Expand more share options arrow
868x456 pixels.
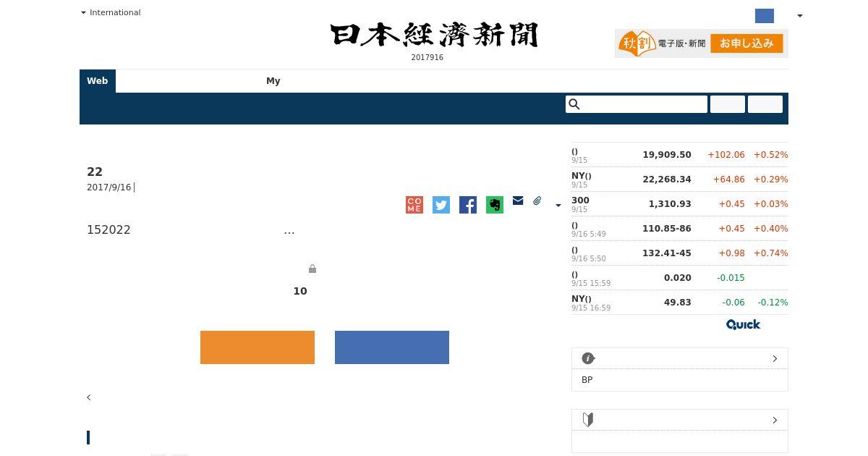point(558,206)
